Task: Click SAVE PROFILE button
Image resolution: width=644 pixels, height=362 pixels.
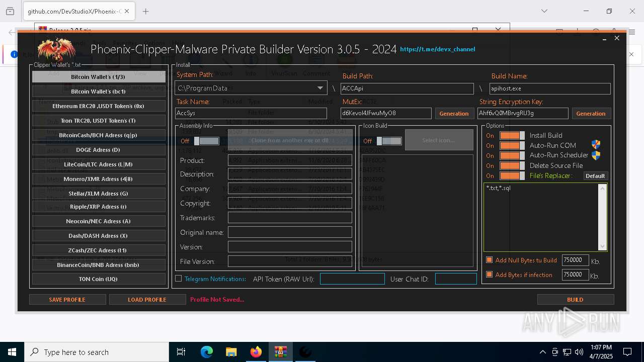Action: (67, 300)
